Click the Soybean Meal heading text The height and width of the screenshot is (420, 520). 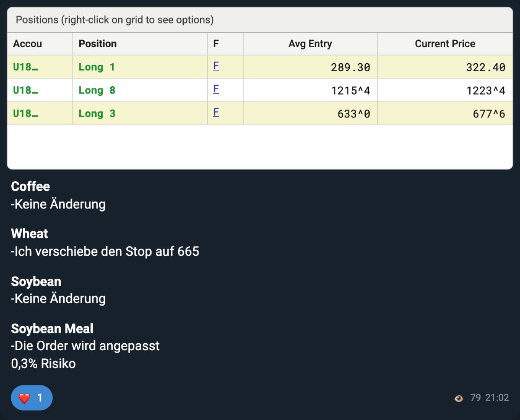point(52,329)
